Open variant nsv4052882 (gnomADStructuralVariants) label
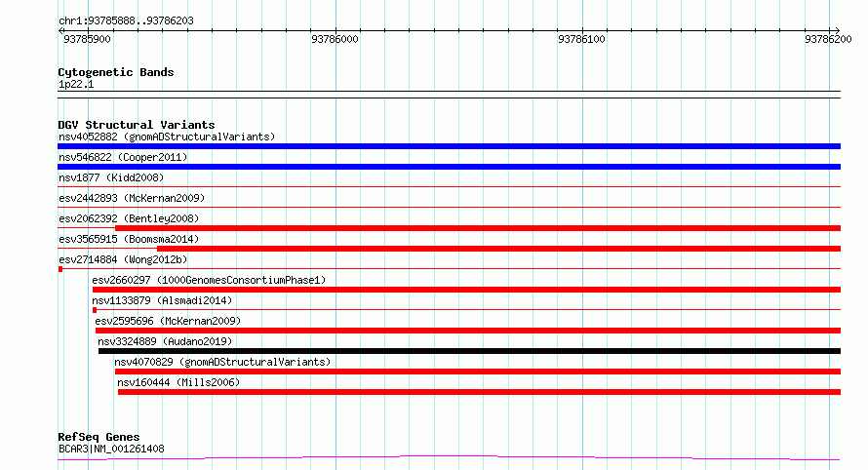 point(167,137)
